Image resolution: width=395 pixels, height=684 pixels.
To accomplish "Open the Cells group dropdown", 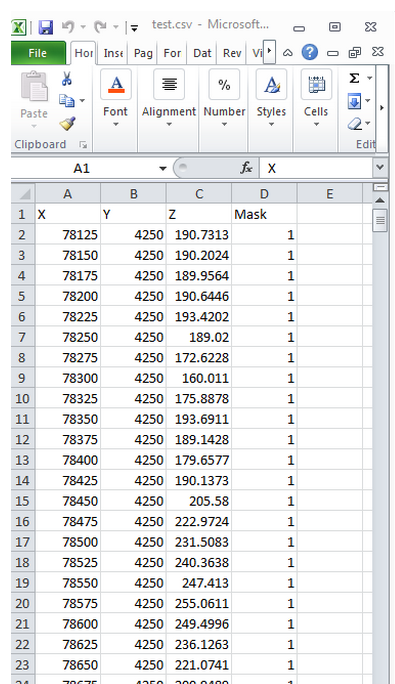I will pos(316,124).
